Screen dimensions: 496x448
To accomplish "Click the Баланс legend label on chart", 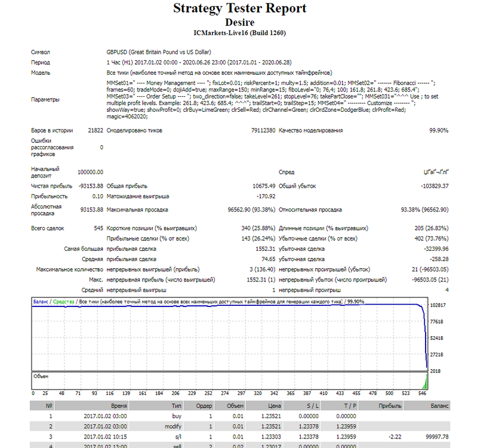I will click(41, 302).
